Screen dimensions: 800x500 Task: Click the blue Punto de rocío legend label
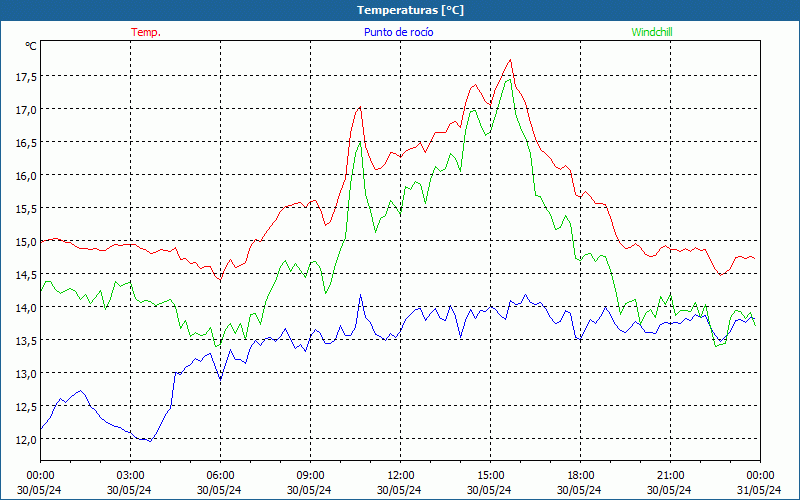(x=398, y=32)
